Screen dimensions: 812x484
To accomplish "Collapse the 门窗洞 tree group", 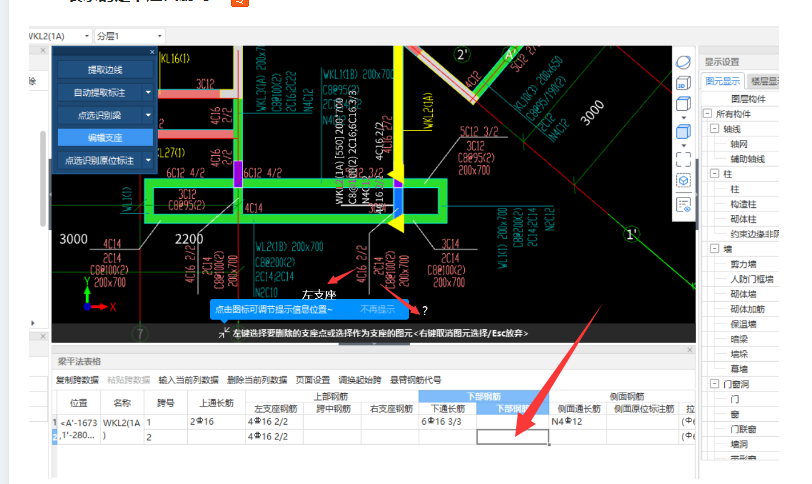I will pos(715,384).
